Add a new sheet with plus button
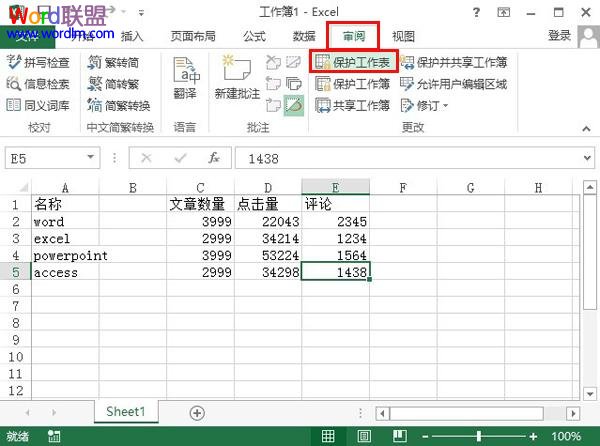 pos(197,413)
